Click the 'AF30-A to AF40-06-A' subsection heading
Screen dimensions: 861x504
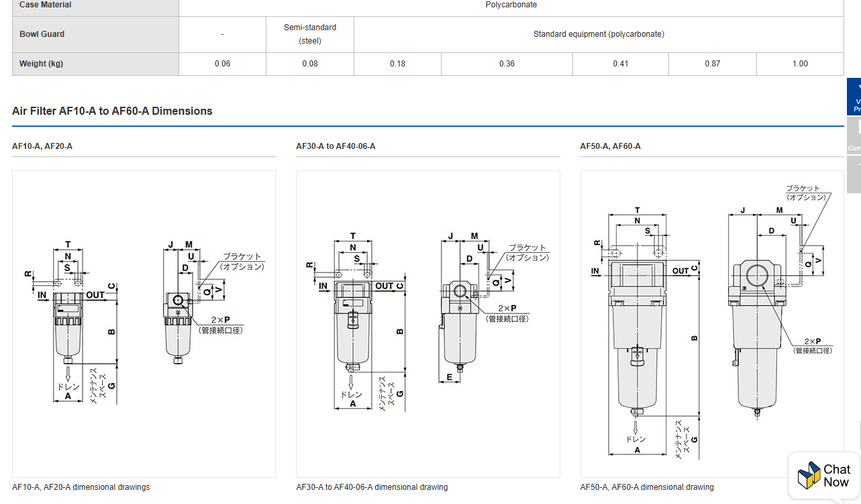336,146
